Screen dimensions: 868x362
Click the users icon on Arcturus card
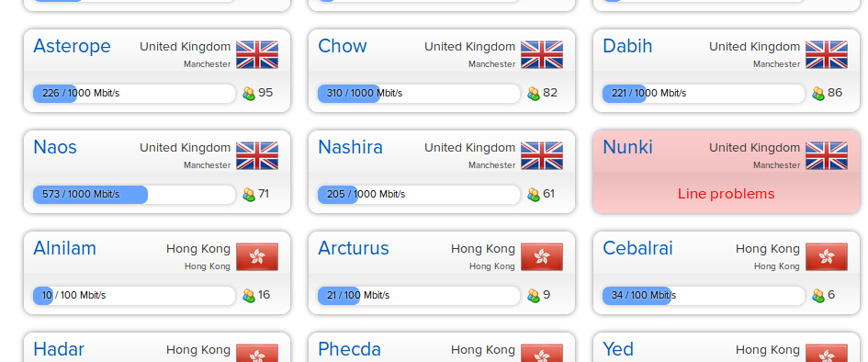534,296
